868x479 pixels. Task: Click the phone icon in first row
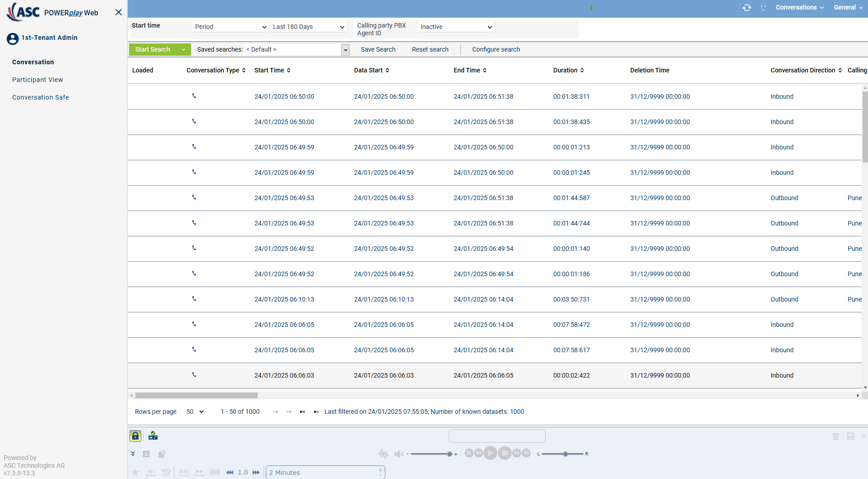click(194, 96)
